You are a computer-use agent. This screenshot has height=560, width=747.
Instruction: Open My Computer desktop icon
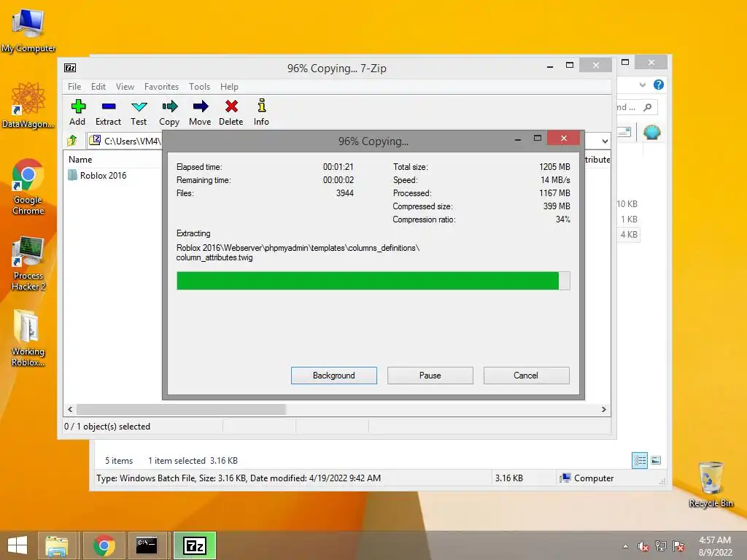click(x=28, y=30)
